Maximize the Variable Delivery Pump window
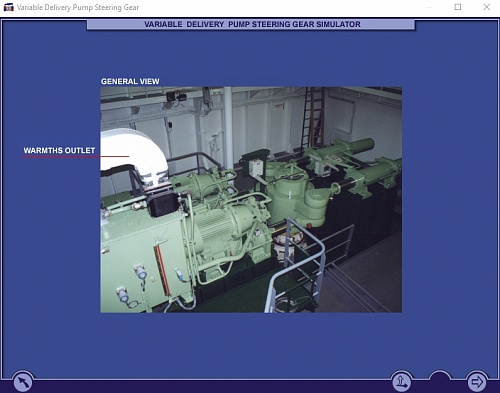 (458, 7)
